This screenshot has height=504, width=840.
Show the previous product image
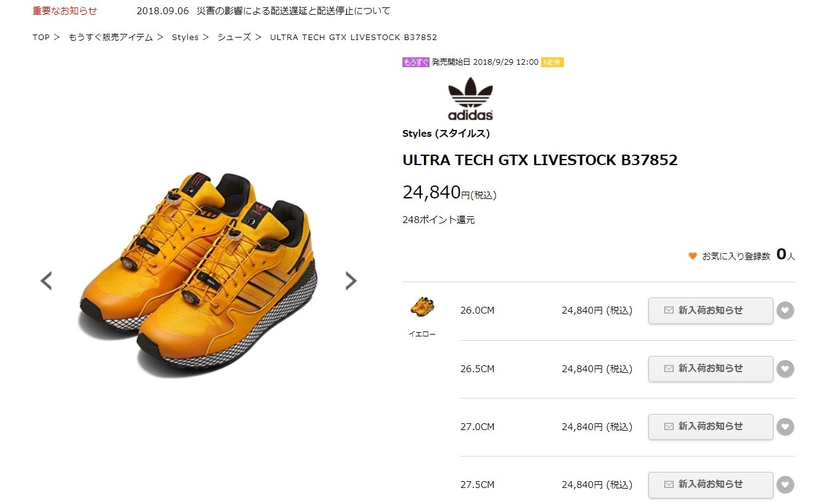click(x=46, y=281)
